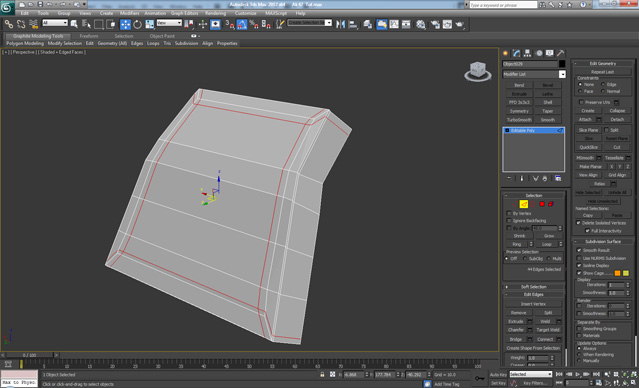Open the Hierarchy command panel tab

tap(527, 53)
